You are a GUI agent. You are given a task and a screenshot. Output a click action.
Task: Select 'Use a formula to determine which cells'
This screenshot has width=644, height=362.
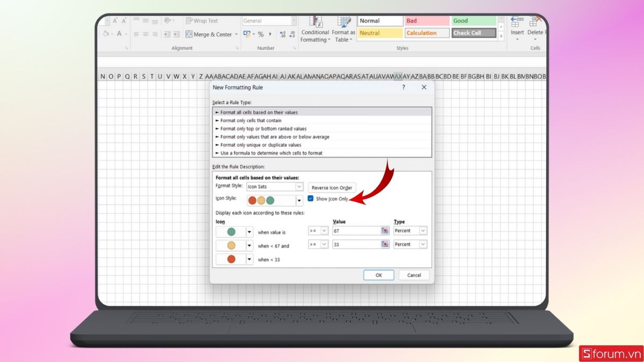[x=322, y=153]
